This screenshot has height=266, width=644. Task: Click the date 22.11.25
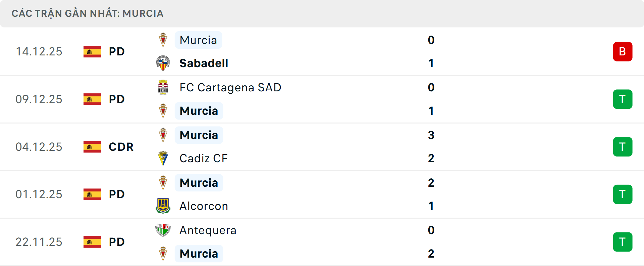[39, 242]
